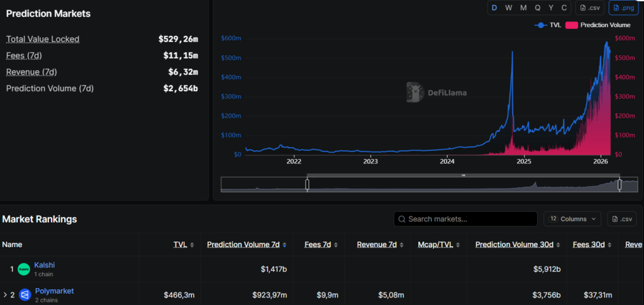
Task: Expand the Polymarket row chevron
Action: coord(5,295)
